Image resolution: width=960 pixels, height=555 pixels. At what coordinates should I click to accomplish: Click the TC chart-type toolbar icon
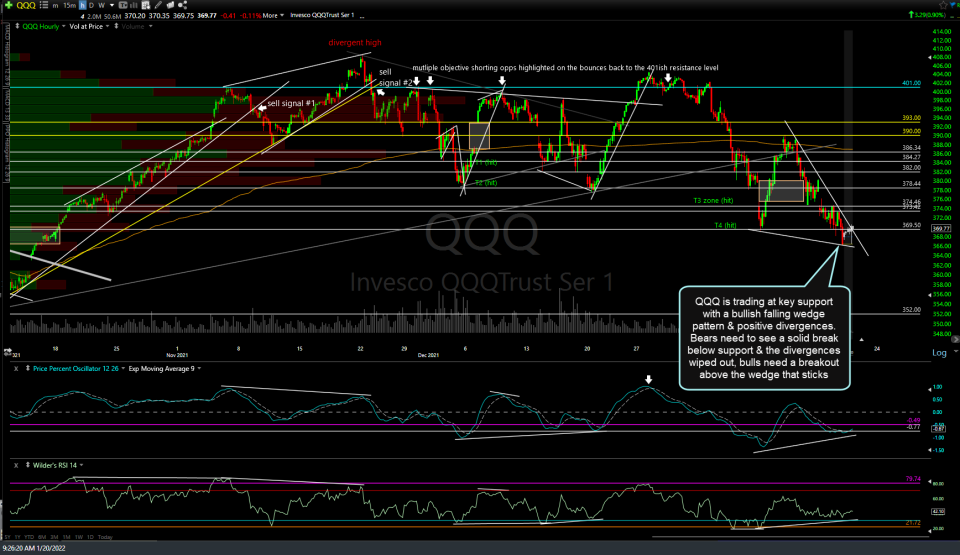click(x=122, y=5)
